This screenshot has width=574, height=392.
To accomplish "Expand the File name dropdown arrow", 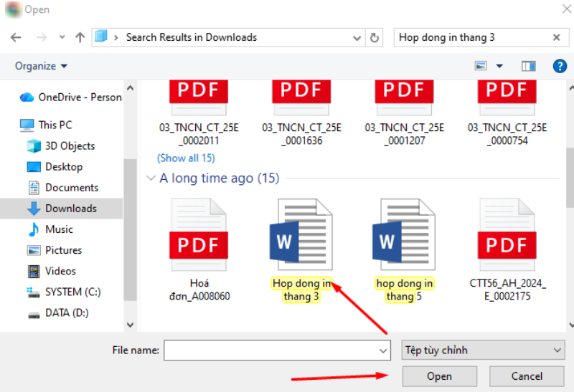I will pyautogui.click(x=383, y=350).
